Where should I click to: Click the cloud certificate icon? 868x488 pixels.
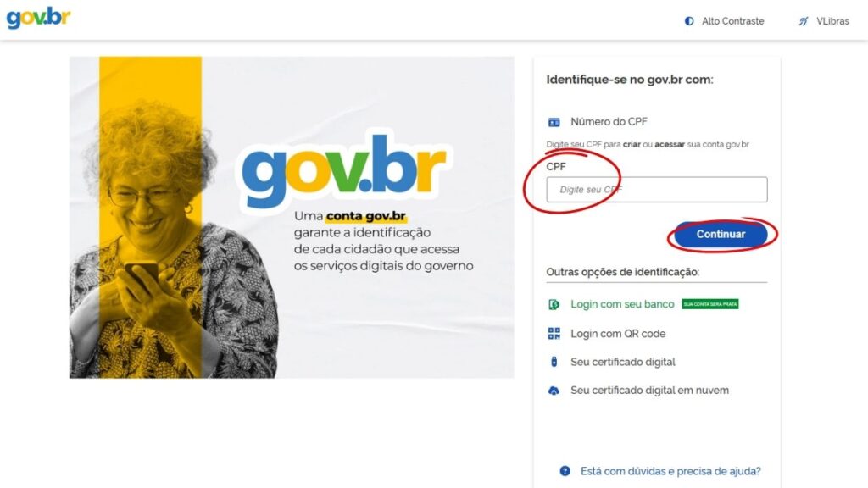pos(554,391)
